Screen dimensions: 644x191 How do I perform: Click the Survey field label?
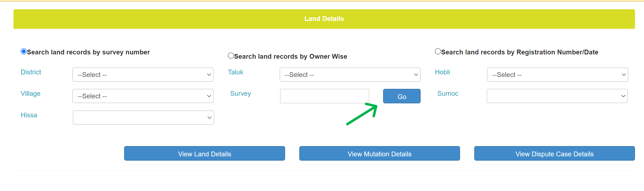[240, 94]
